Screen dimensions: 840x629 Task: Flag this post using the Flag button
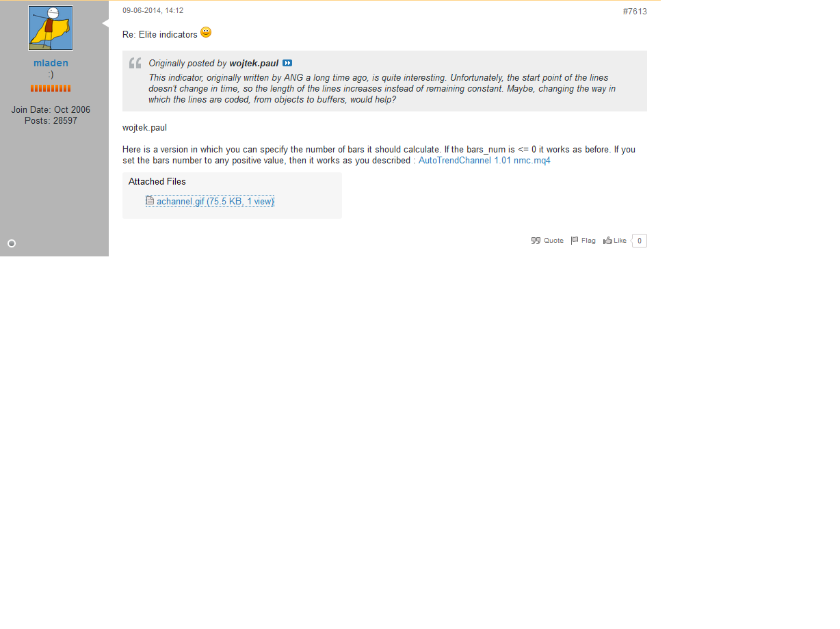[x=583, y=241]
